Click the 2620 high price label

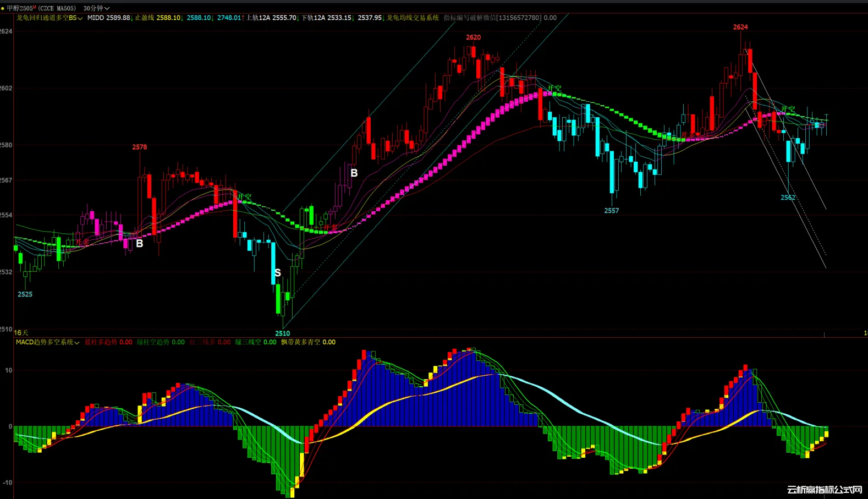click(473, 37)
